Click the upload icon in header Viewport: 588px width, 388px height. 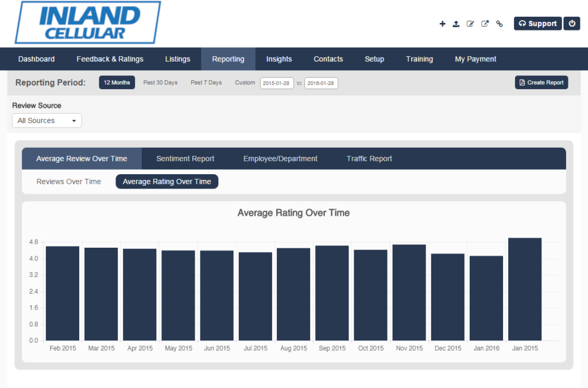pyautogui.click(x=456, y=24)
